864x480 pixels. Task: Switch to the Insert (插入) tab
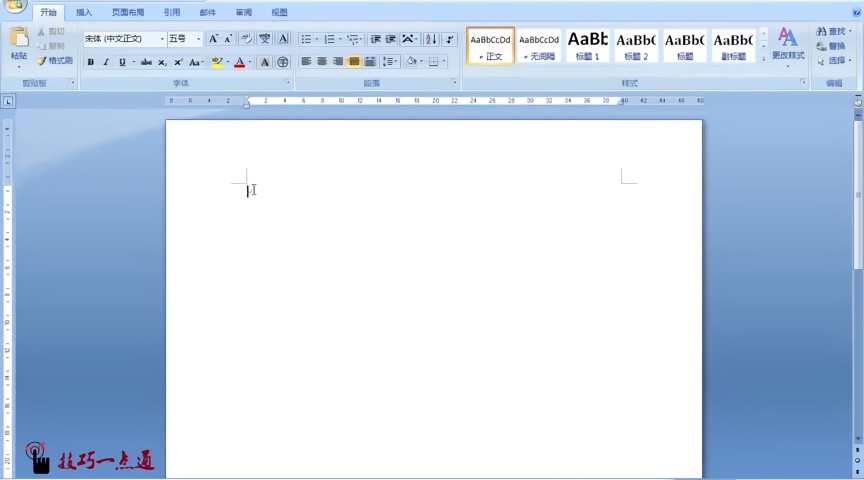pyautogui.click(x=84, y=12)
